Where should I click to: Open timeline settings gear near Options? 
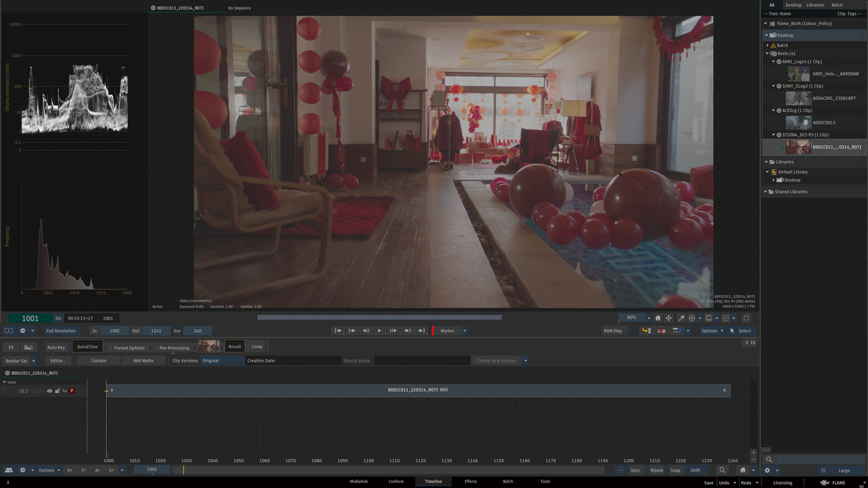23,470
